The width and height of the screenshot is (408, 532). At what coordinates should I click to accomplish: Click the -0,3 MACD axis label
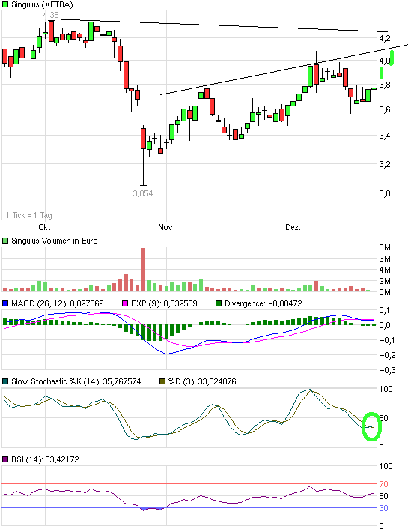(387, 370)
